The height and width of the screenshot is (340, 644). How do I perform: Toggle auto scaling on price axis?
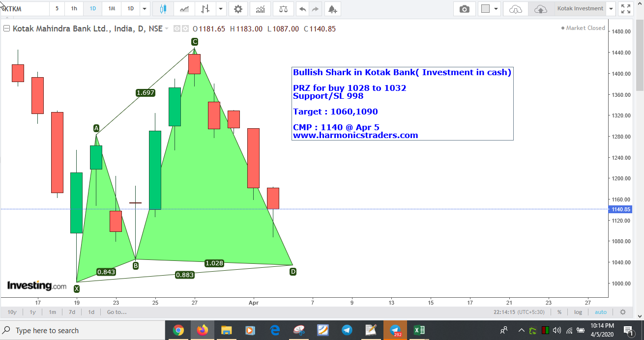[600, 312]
